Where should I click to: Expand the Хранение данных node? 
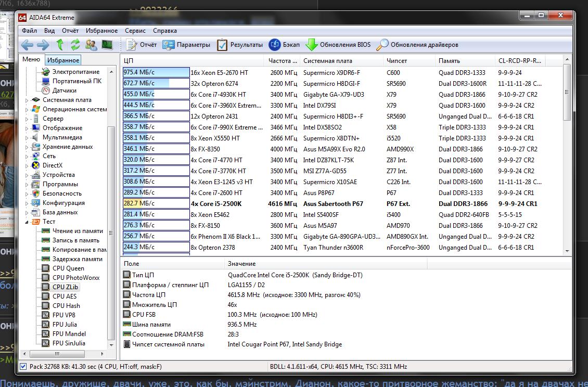(27, 147)
